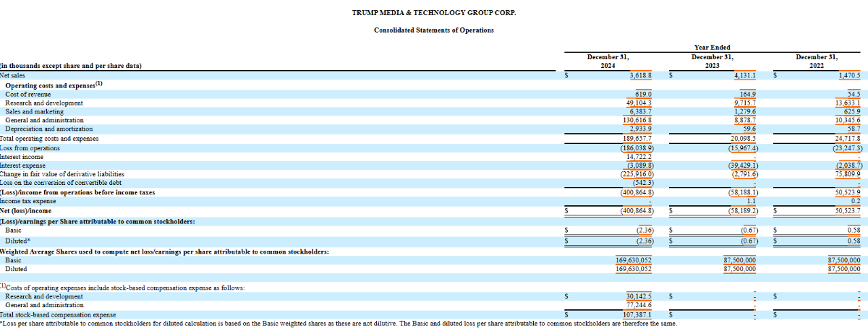Click the general and administration value 130,616.8
Viewport: 868px width, 331px height.
[x=637, y=120]
